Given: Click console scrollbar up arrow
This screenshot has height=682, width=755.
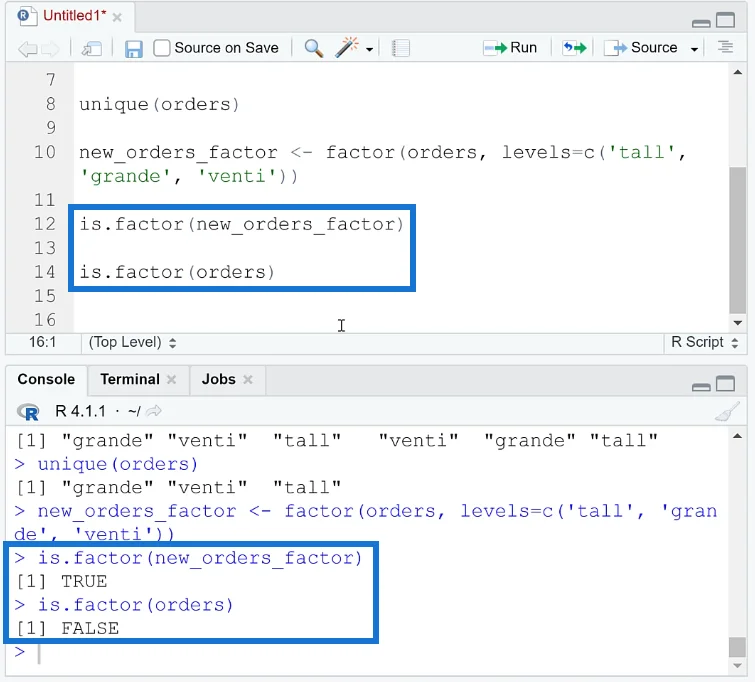Looking at the screenshot, I should pyautogui.click(x=737, y=436).
